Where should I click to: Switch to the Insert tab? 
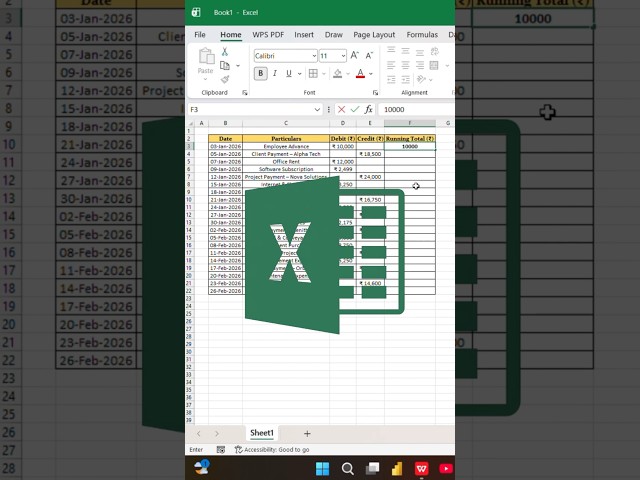(x=304, y=35)
